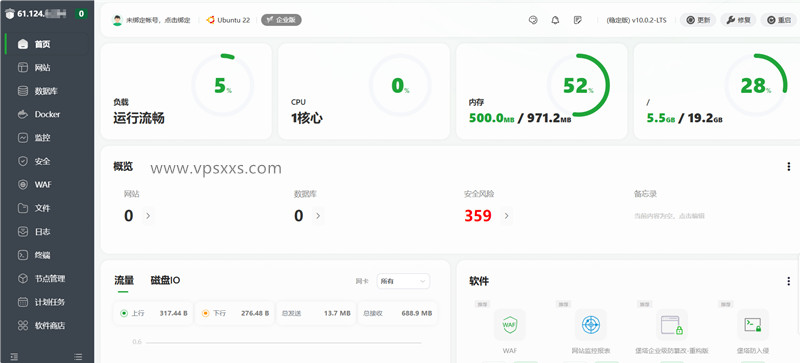Click the feedback note icon in header
This screenshot has height=363, width=800.
click(578, 20)
